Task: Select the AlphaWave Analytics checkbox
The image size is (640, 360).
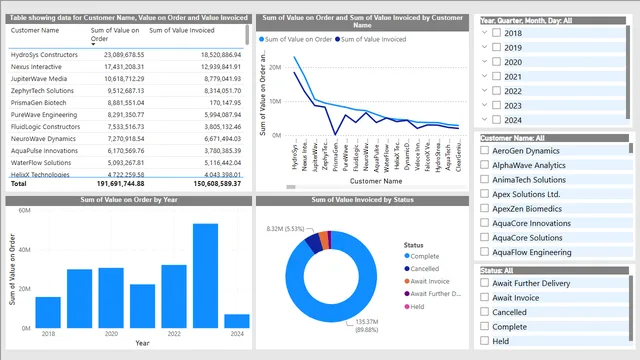Action: point(484,165)
